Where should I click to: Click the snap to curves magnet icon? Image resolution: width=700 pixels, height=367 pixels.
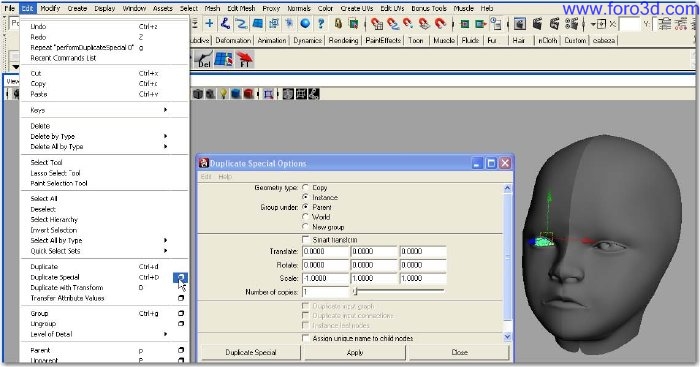point(393,23)
